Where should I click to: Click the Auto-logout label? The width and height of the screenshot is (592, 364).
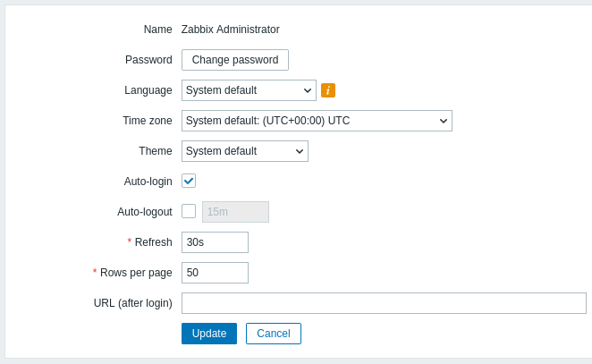145,212
